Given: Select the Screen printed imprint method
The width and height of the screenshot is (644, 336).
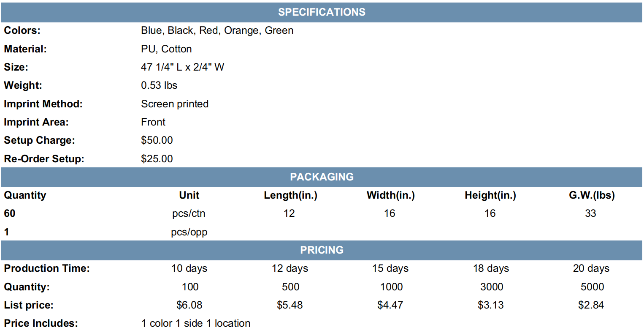Looking at the screenshot, I should [x=175, y=104].
